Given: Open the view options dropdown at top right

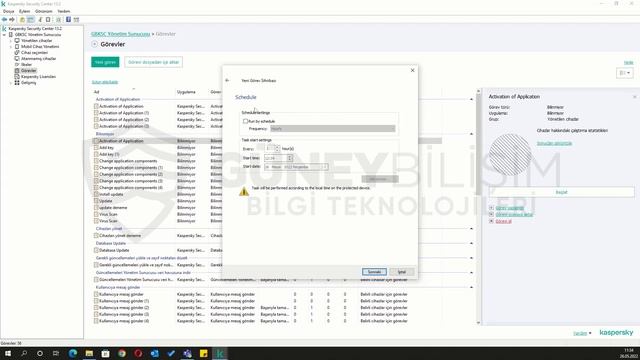Looking at the screenshot, I should (625, 73).
